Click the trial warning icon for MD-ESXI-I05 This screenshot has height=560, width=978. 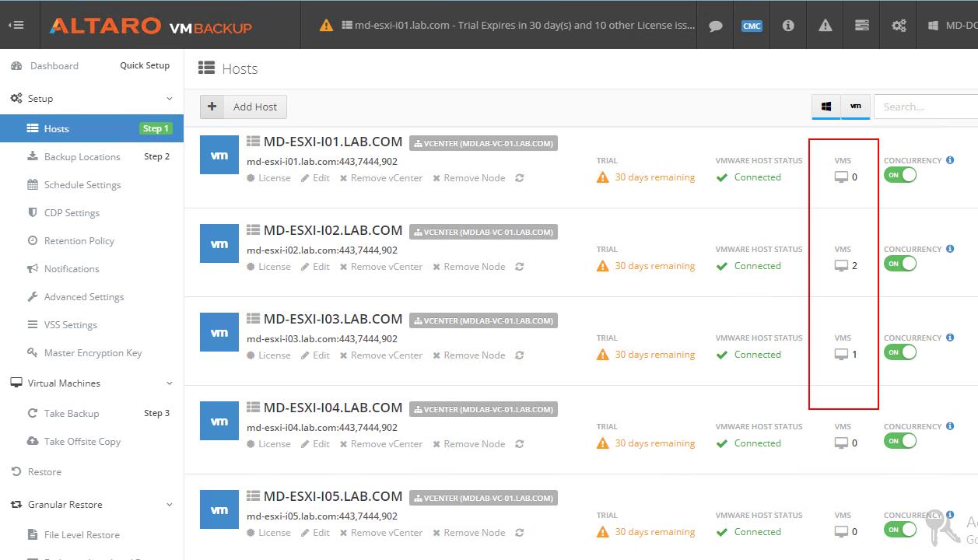[x=603, y=532]
